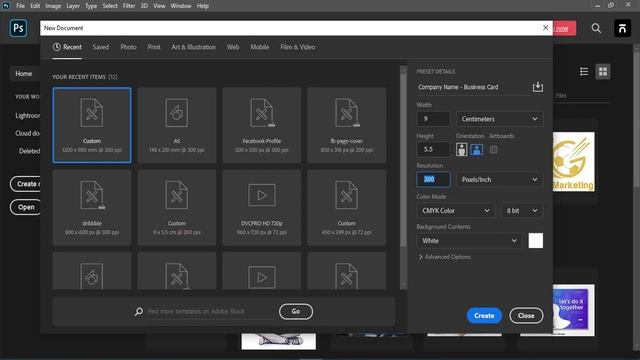Open the Type menu
The image size is (640, 360).
[91, 6]
